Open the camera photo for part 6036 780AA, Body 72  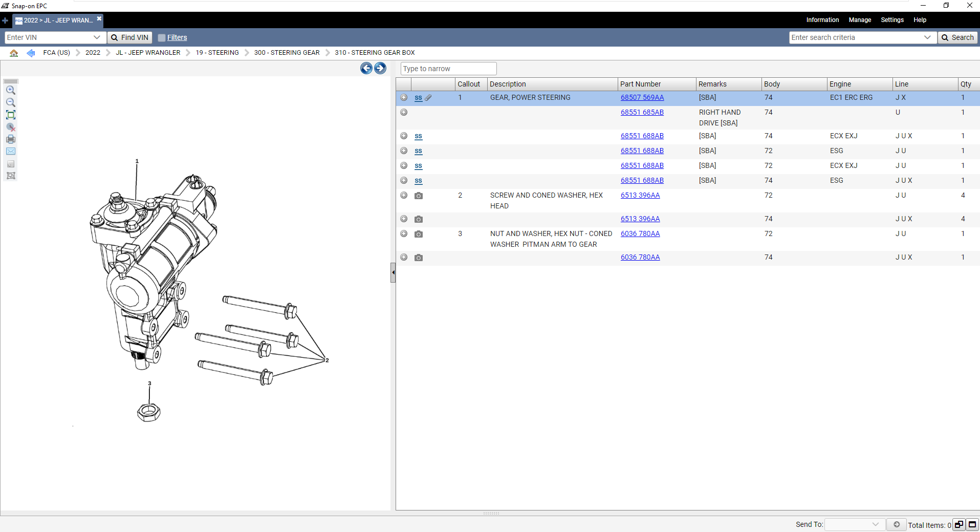[419, 234]
